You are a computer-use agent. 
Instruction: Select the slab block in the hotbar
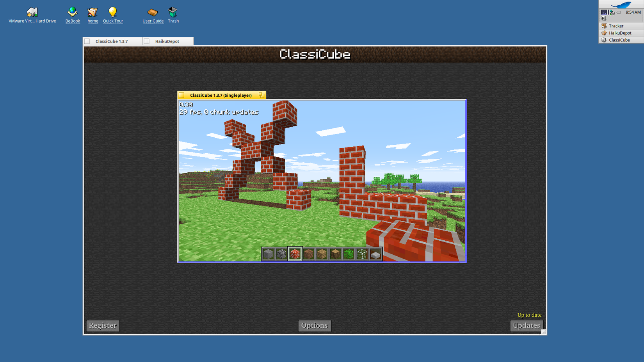tap(376, 254)
